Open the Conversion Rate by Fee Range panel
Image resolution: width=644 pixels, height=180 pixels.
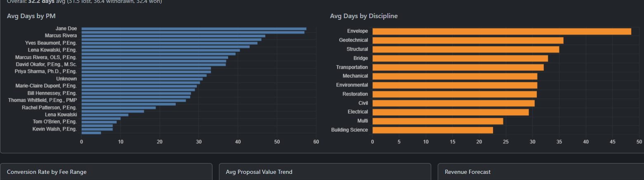pos(47,172)
